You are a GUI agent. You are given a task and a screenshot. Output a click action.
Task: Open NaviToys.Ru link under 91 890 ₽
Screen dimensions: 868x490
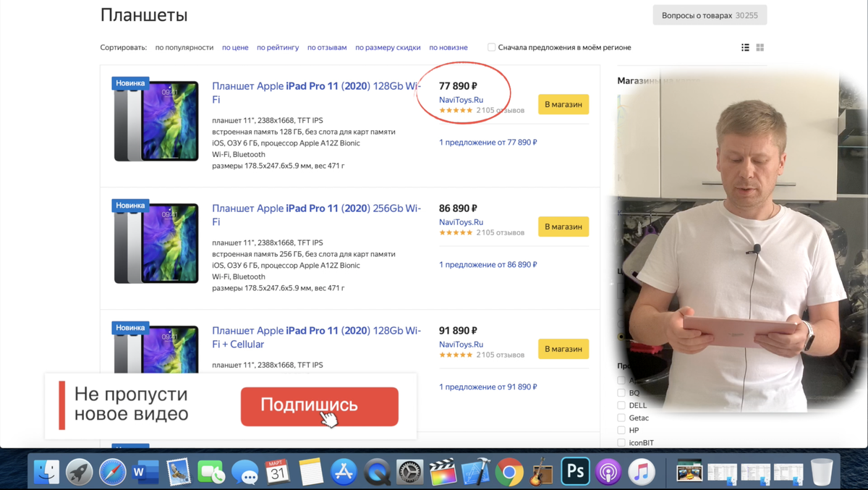pyautogui.click(x=461, y=345)
